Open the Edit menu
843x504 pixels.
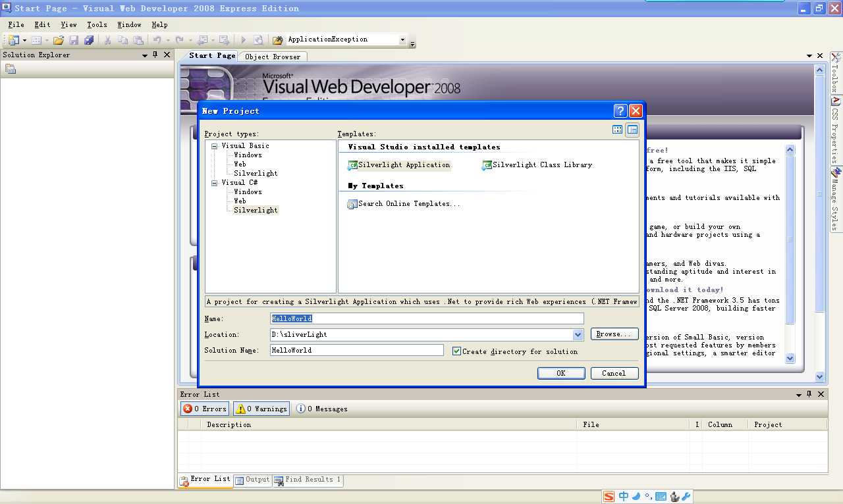coord(42,24)
